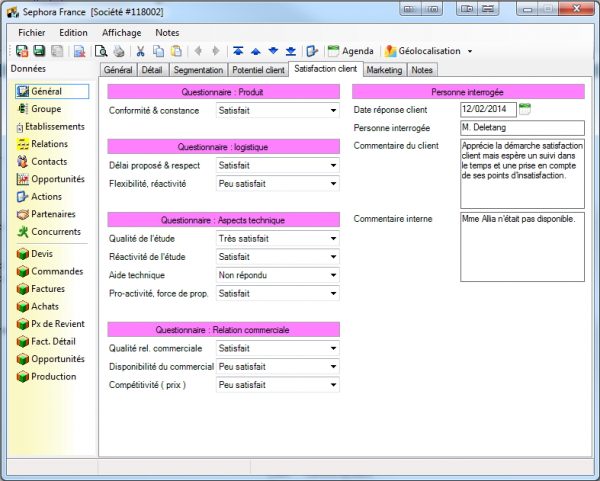
Task: Open Production in the sidebar
Action: point(47,377)
